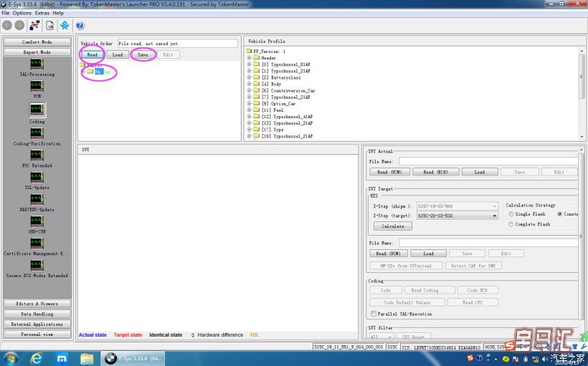The height and width of the screenshot is (366, 588).
Task: Open Secure ECU Modes Extended icon
Action: [37, 265]
